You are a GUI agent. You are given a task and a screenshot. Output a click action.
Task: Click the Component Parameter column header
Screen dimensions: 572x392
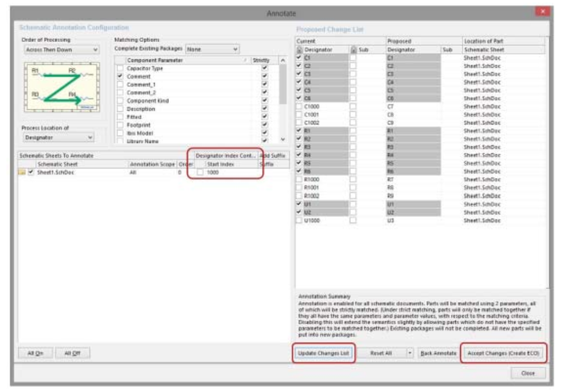click(x=186, y=60)
